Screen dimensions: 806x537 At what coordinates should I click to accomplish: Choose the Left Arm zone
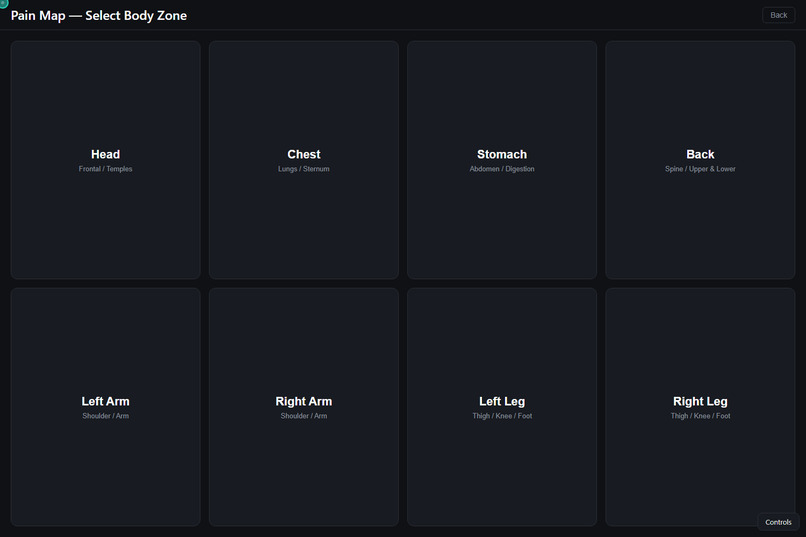tap(105, 407)
